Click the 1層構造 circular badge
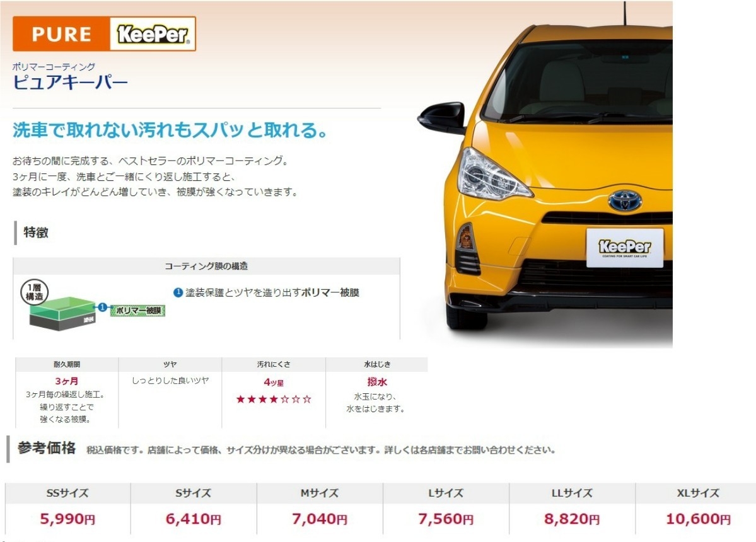The width and height of the screenshot is (756, 542). [34, 292]
